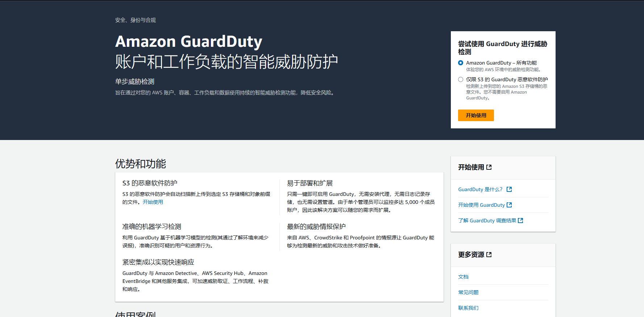Select 仅限 S3 的 GuardDuty 恶意软件防护 radio option
The image size is (644, 317).
tap(461, 79)
